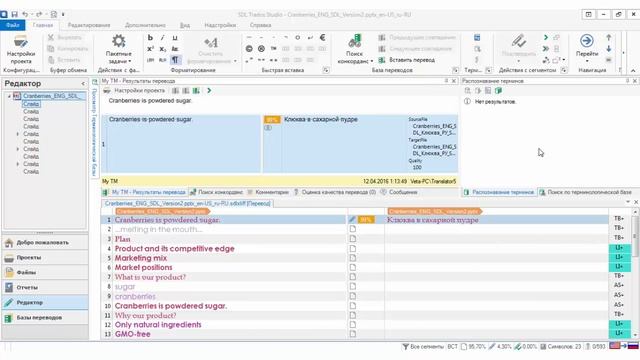This screenshot has height=360, width=640.
Task: Open the Перейти dropdown arrow
Action: [587, 61]
